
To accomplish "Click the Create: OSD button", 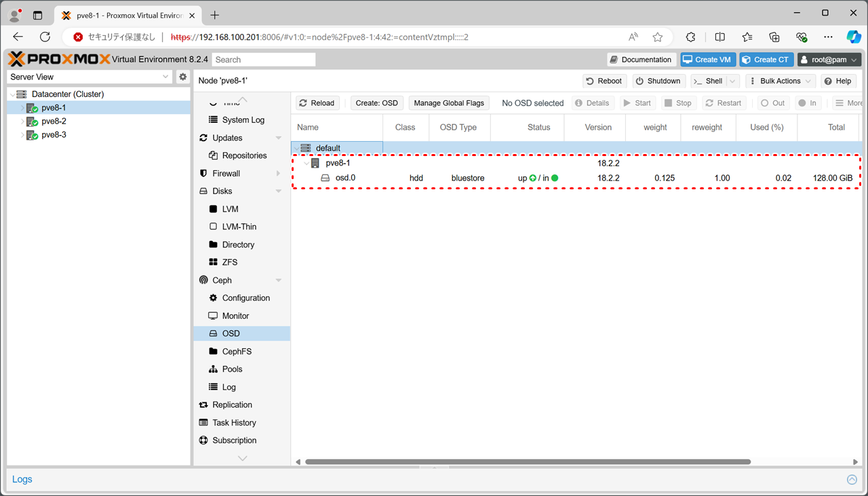I will (x=376, y=103).
